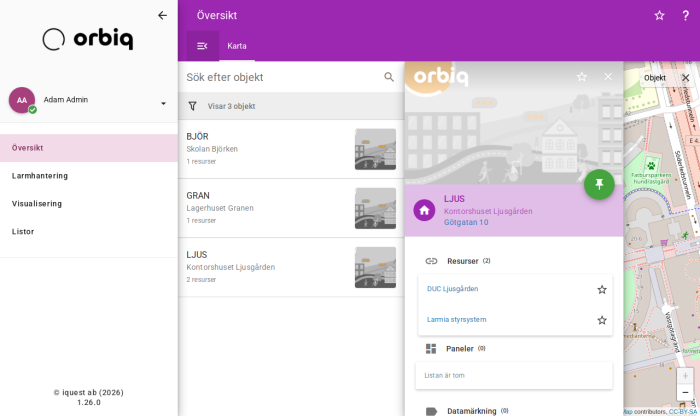Collapse sidebar with back arrow
700x416 pixels.
point(162,15)
